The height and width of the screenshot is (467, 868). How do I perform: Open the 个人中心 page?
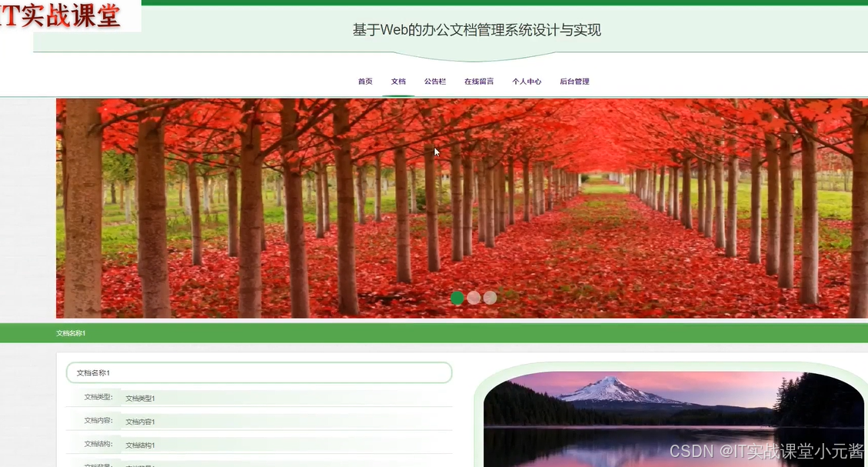528,81
